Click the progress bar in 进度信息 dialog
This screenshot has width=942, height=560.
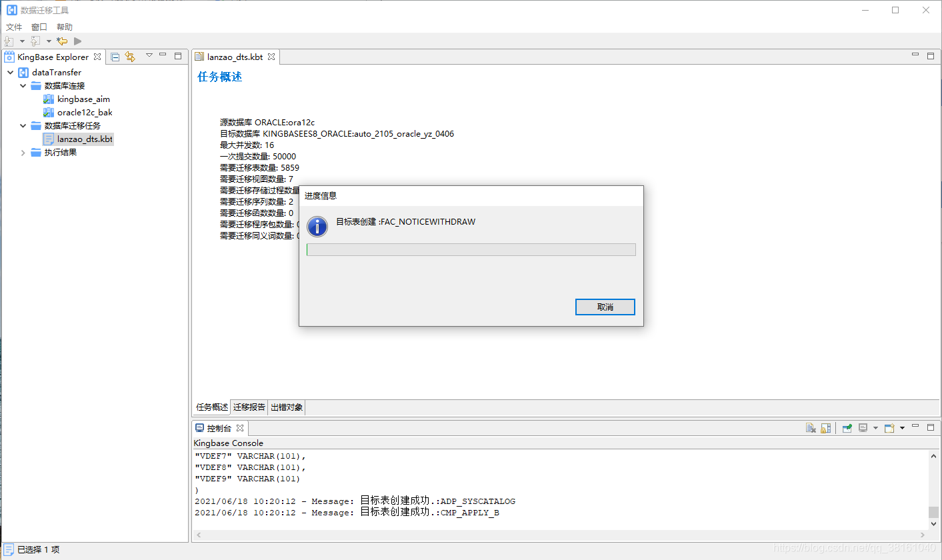pyautogui.click(x=471, y=249)
